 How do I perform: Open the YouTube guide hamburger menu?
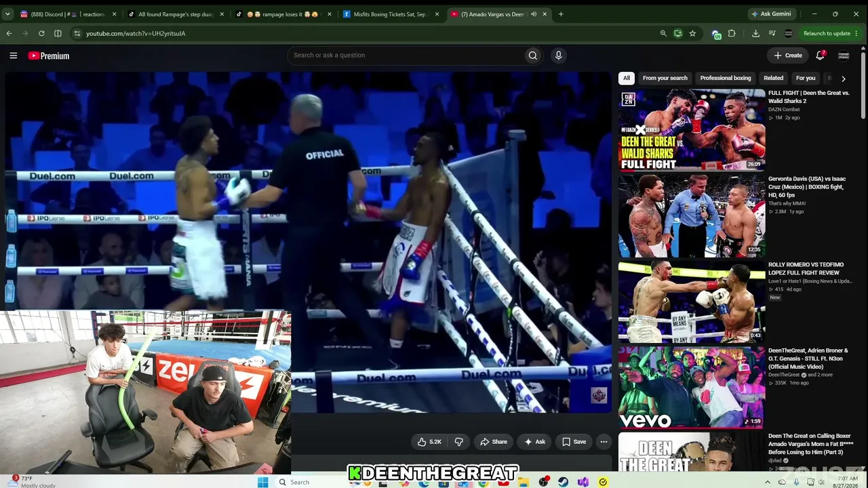click(13, 56)
